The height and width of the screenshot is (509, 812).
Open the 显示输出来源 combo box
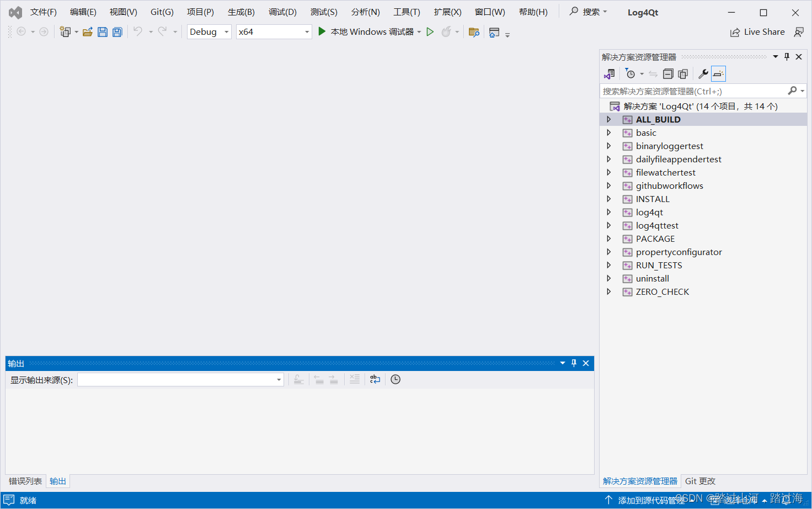180,380
